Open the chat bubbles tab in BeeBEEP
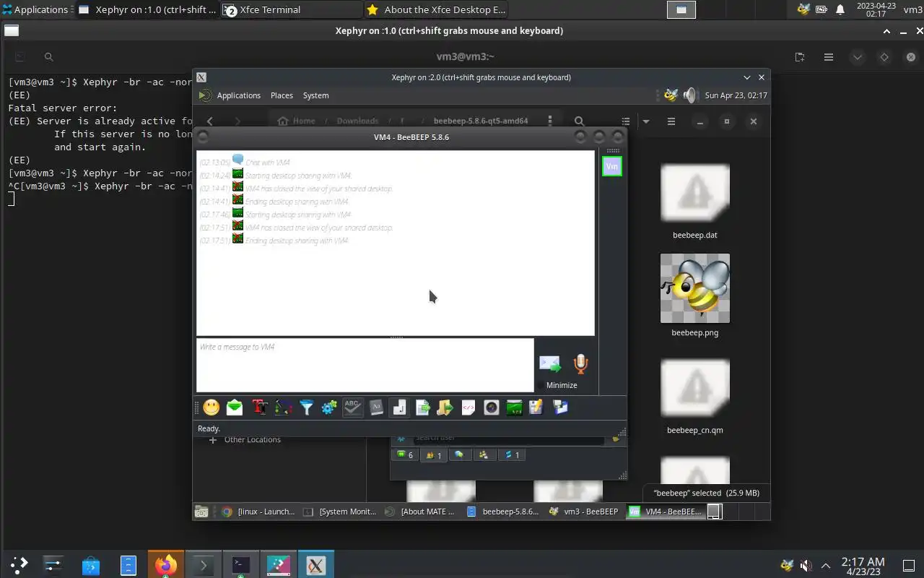 pyautogui.click(x=459, y=455)
